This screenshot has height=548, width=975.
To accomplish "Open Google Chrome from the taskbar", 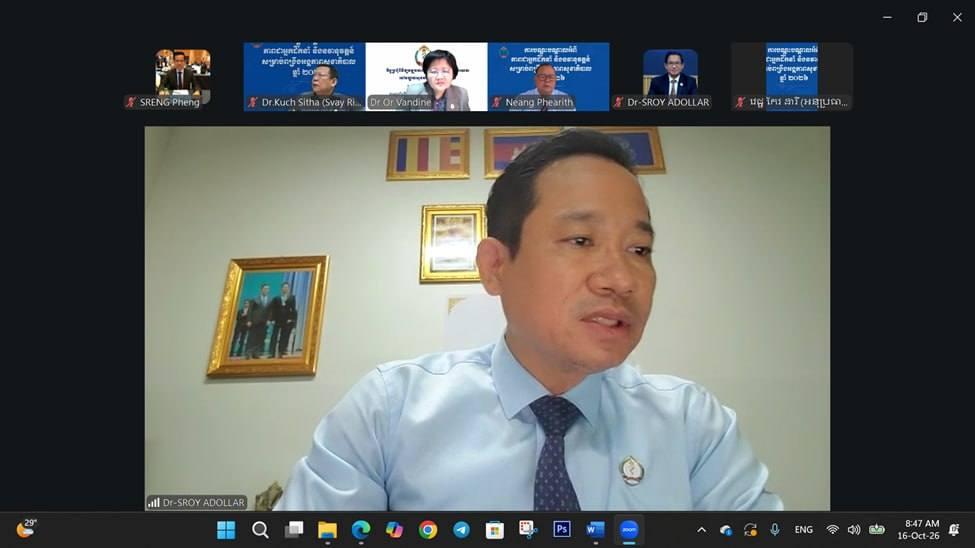I will point(427,530).
